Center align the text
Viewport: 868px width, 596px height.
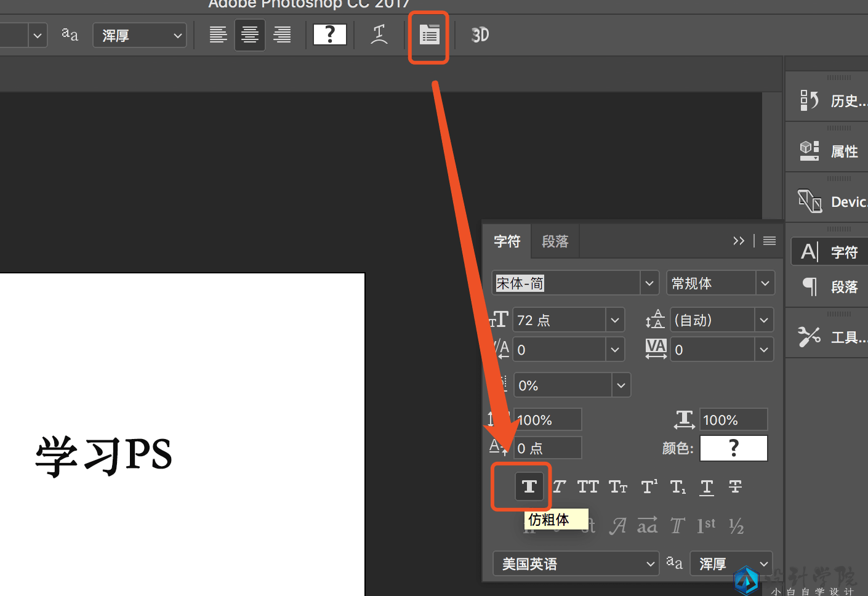click(x=249, y=35)
